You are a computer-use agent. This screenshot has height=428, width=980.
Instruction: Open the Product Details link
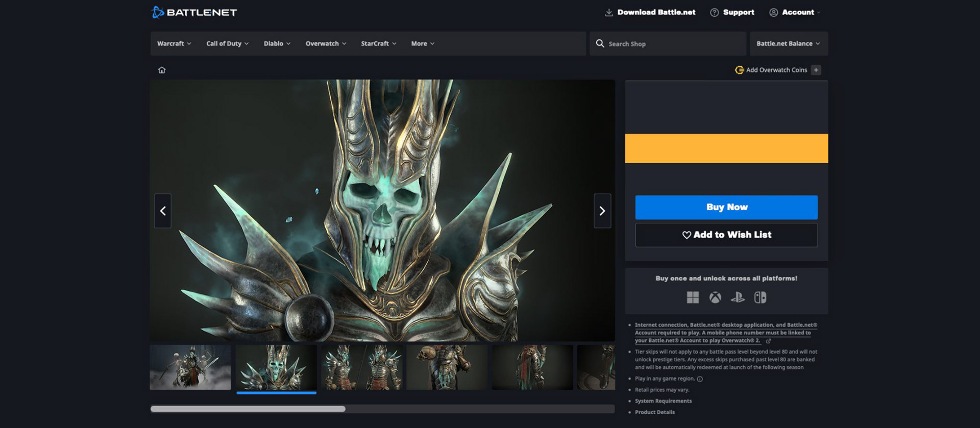click(655, 412)
